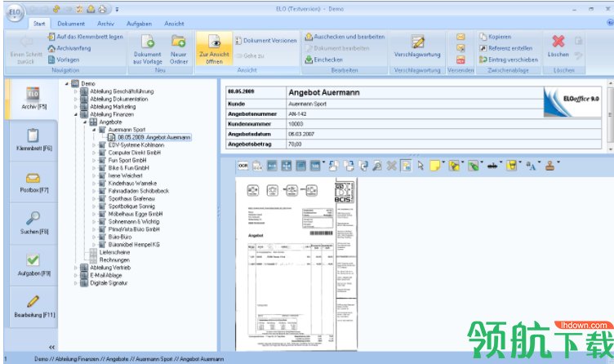This screenshot has width=614, height=364.
Task: Collapse the Angebote folder node
Action: 85,122
